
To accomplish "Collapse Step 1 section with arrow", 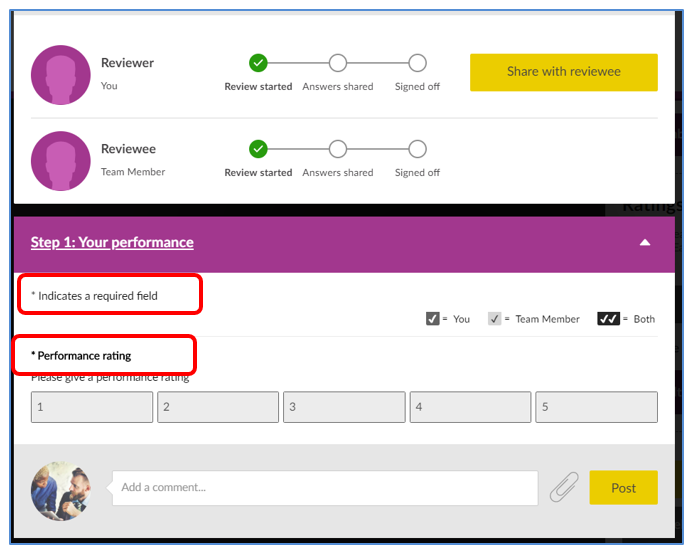I will [645, 242].
